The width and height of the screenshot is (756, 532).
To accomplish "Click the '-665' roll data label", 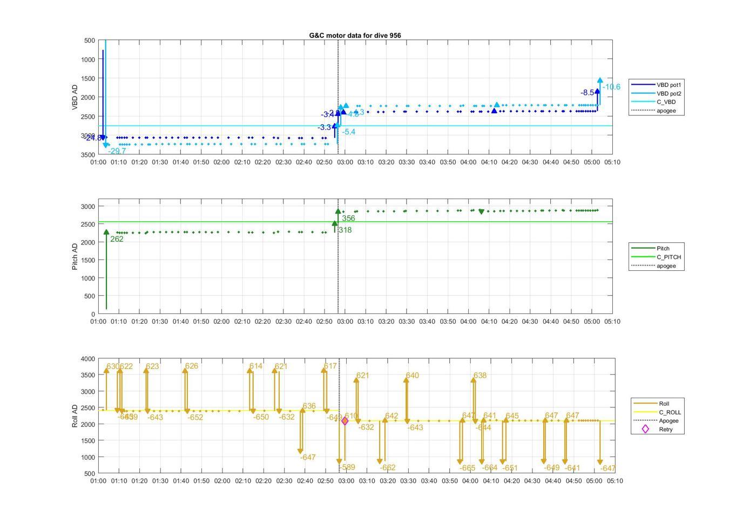I will click(468, 468).
